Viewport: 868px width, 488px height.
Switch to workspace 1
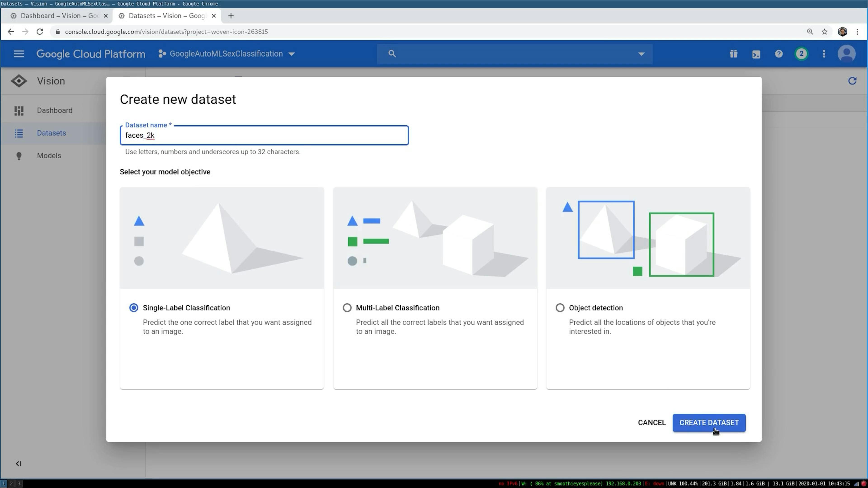point(4,484)
